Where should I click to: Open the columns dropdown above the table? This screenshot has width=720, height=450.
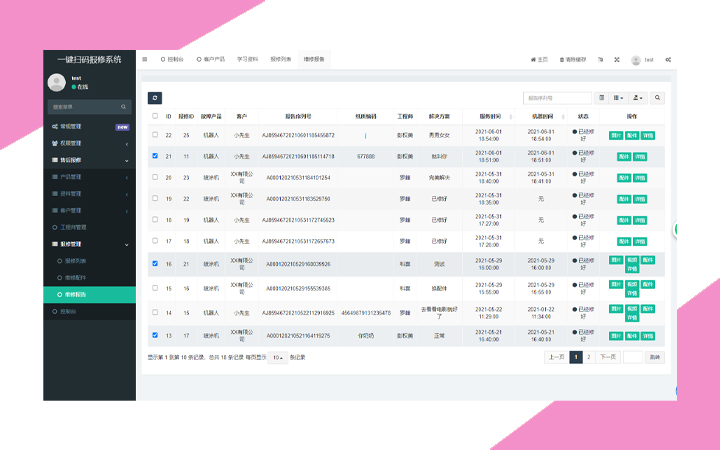pos(619,98)
